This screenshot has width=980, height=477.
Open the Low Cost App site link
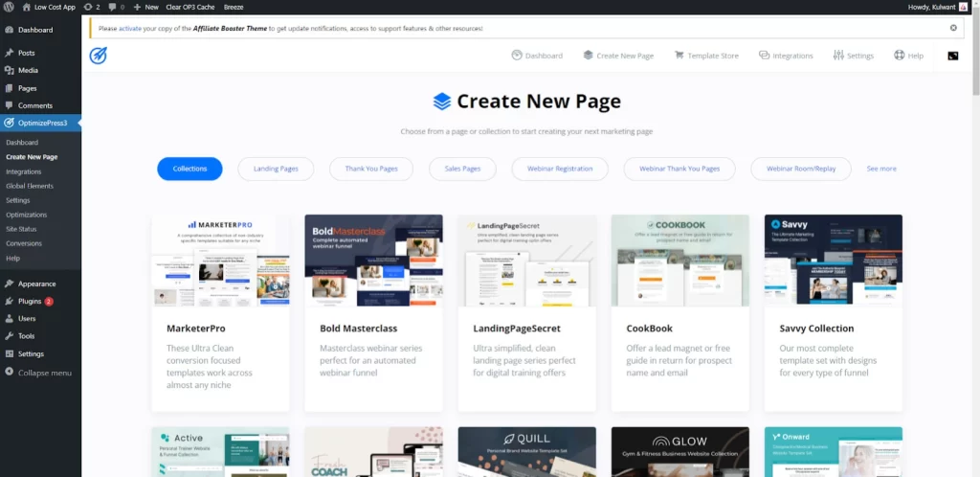[49, 7]
